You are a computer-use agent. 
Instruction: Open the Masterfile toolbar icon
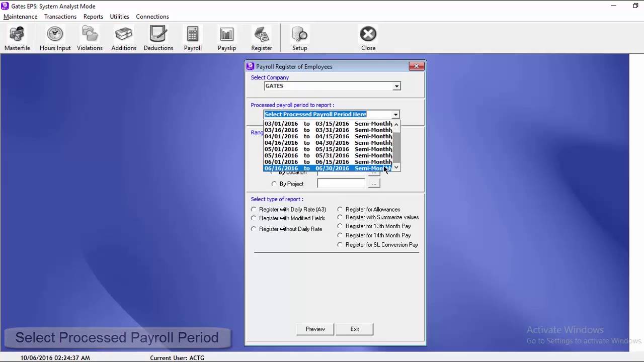[17, 39]
